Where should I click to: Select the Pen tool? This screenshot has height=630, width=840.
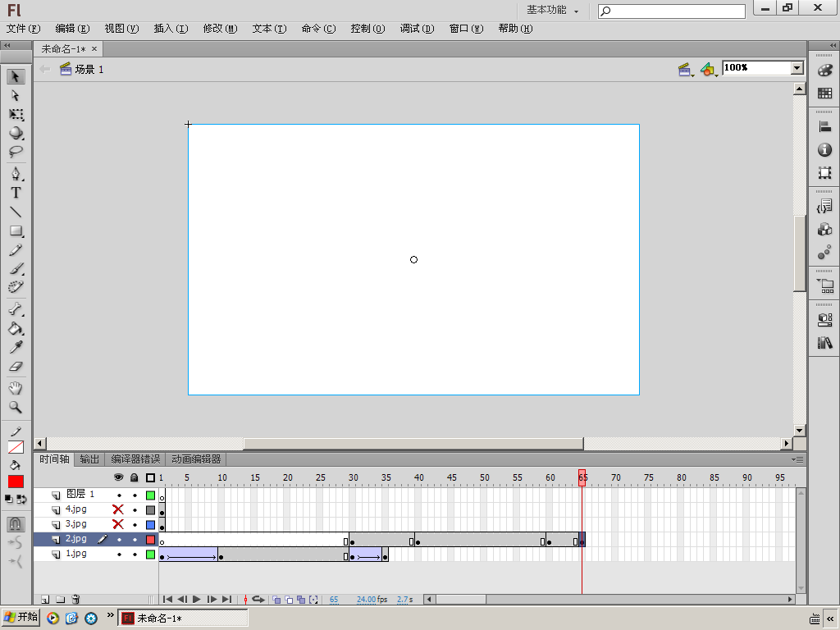click(16, 174)
